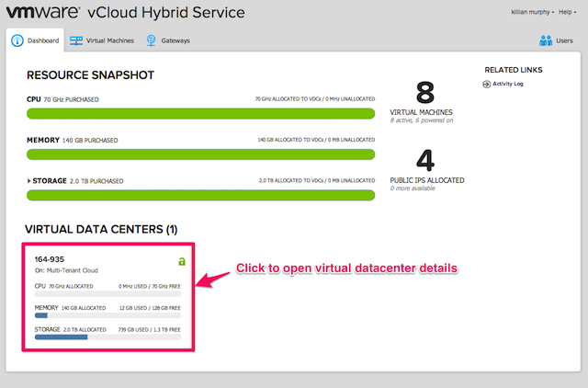The image size is (588, 388).
Task: Click VIRTUAL DATA CENTERS (1) heading
Action: tap(101, 229)
